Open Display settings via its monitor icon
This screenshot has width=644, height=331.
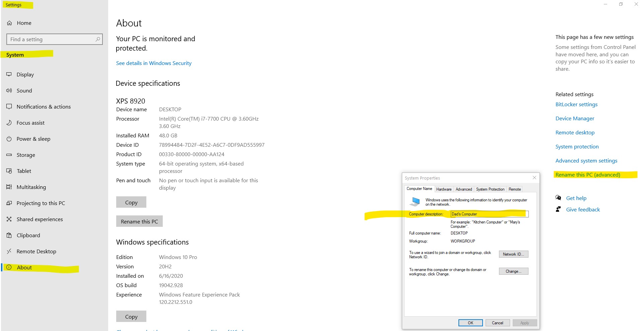coord(9,74)
